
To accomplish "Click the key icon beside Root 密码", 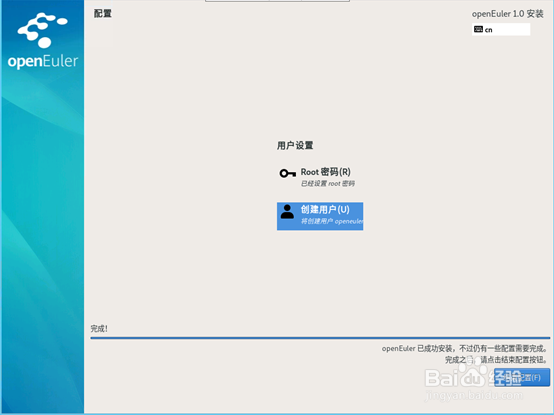I will pyautogui.click(x=288, y=173).
